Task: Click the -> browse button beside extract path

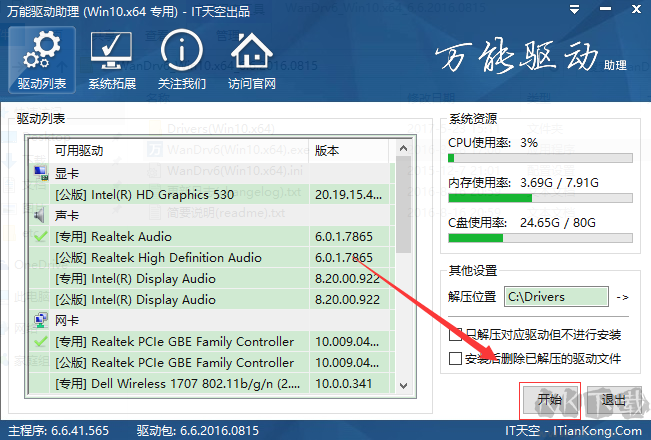Action: pos(622,297)
